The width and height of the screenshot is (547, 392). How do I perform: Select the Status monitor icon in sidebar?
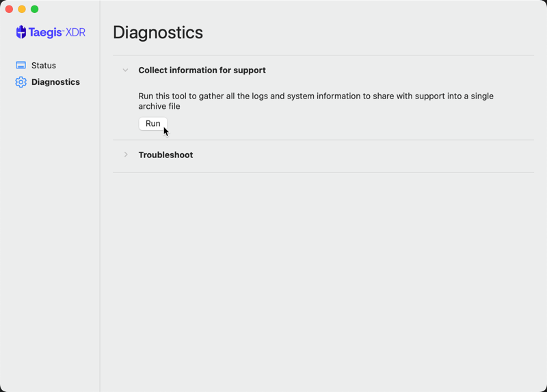(21, 65)
